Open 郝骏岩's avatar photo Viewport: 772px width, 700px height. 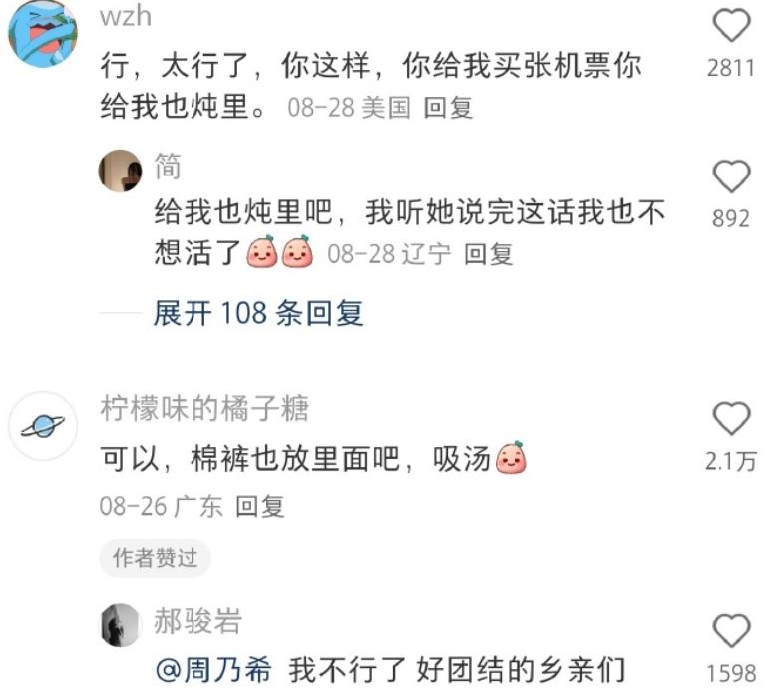[120, 624]
